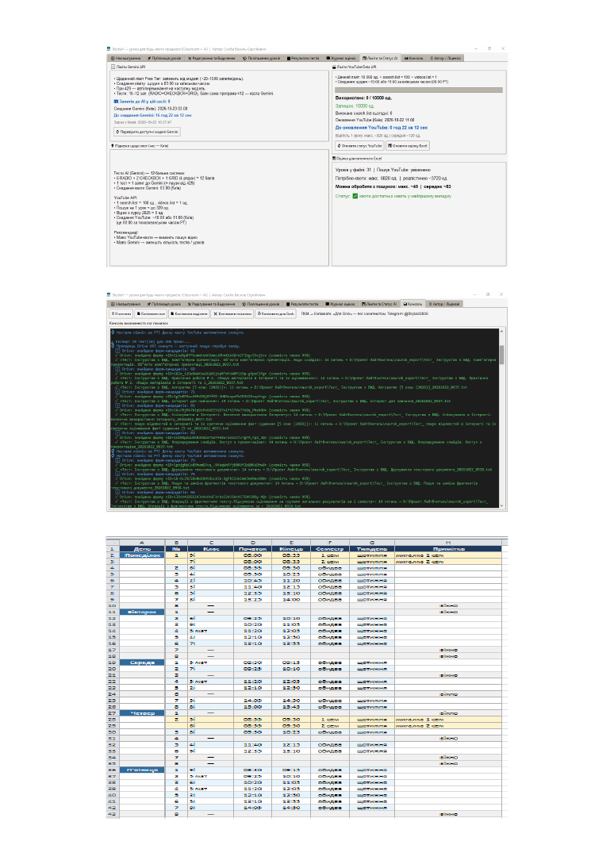Viewport: 614px width, 868px height.
Task: Click the Копіювати все button
Action: pos(152,314)
